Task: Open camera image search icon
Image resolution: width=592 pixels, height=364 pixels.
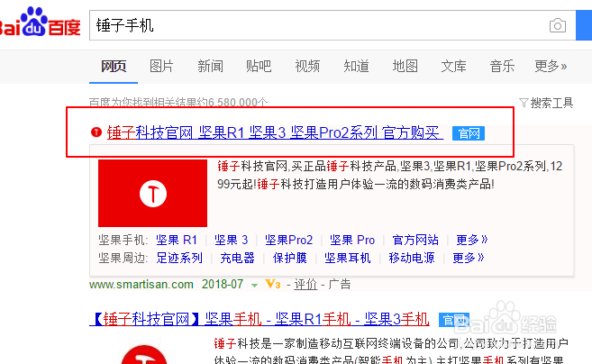Action: click(558, 25)
